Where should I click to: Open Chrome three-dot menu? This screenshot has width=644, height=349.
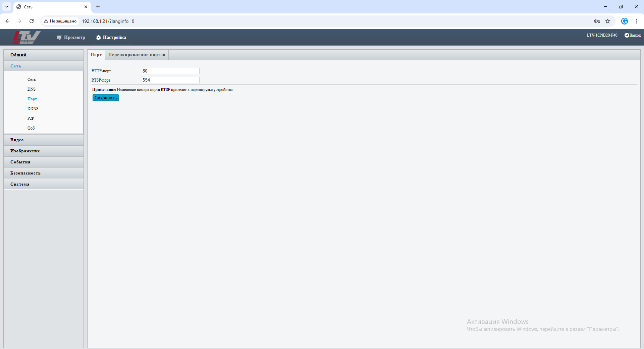pyautogui.click(x=637, y=21)
